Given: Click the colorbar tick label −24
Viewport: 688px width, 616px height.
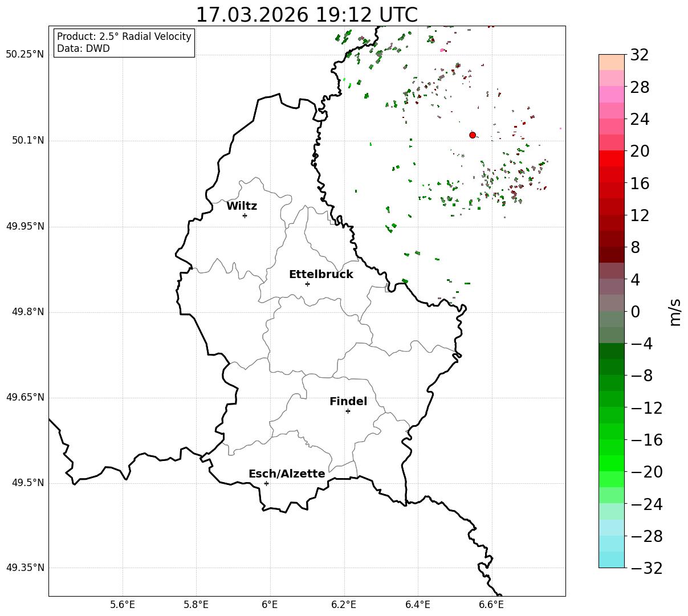Looking at the screenshot, I should (x=646, y=504).
